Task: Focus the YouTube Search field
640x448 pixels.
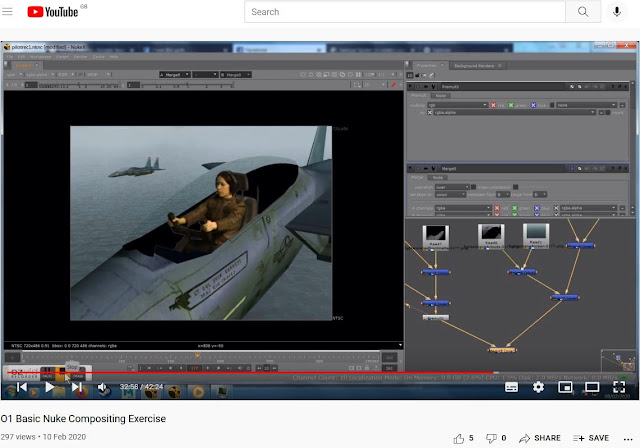Action: (x=405, y=12)
